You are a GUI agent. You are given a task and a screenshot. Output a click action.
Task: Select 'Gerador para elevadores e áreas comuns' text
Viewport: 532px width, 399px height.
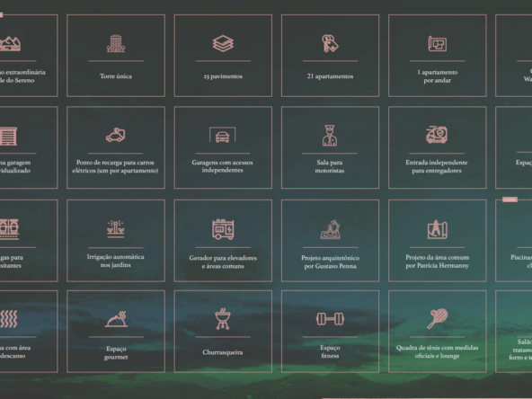click(x=223, y=262)
